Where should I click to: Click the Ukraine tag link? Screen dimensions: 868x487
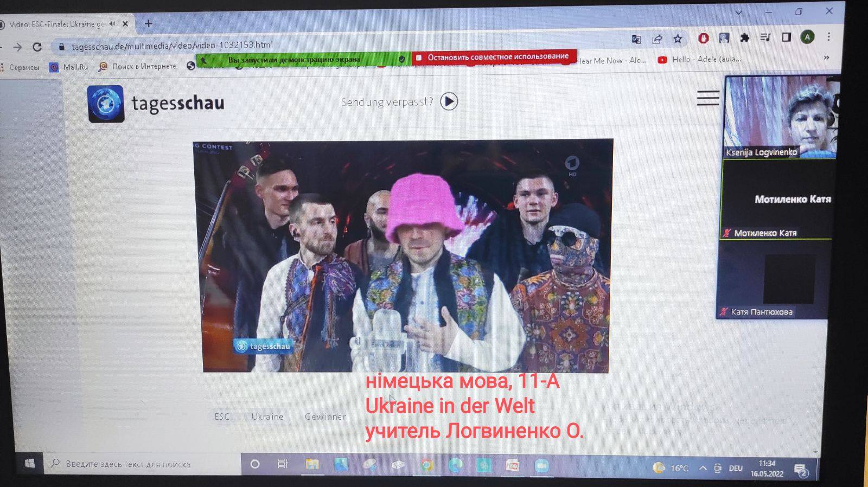[267, 416]
